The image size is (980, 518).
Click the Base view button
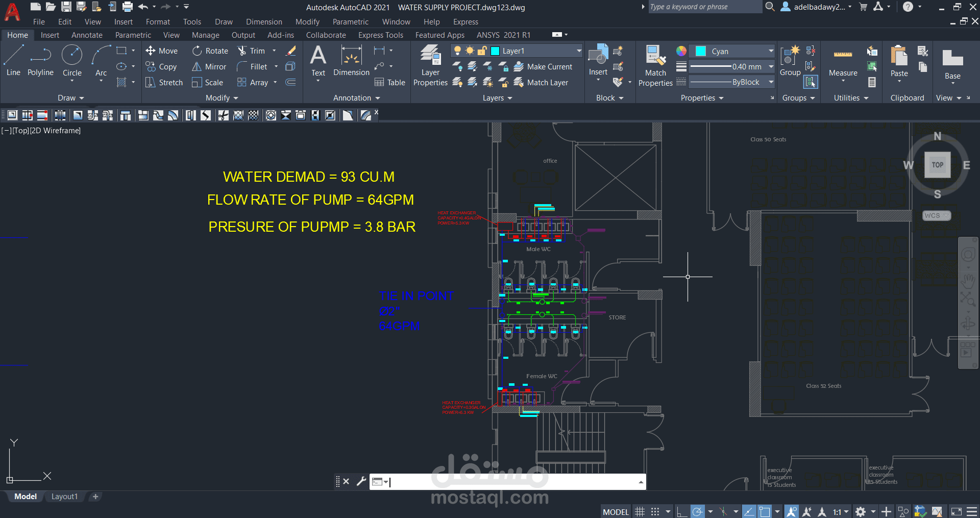(952, 64)
